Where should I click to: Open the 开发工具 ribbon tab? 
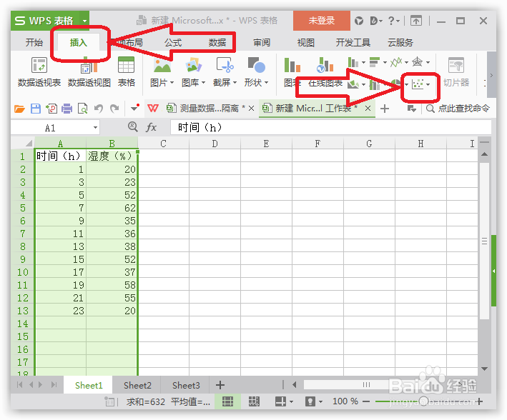point(353,42)
